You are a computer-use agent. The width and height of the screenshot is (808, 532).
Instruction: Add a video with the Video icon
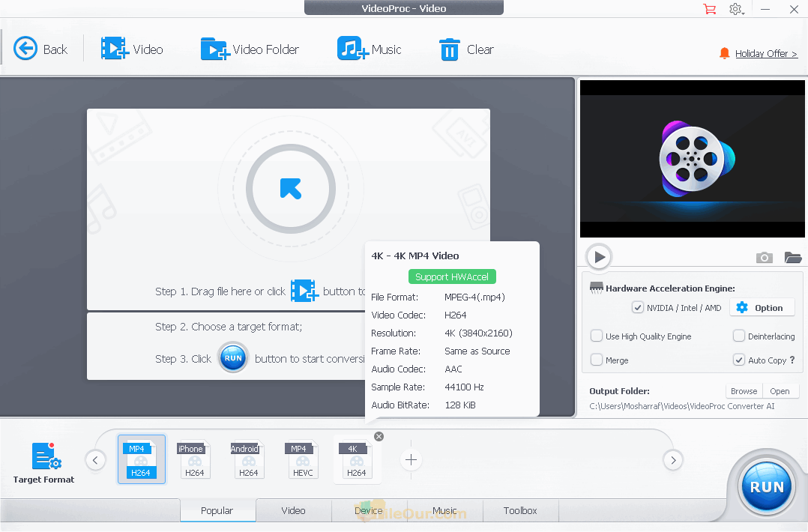132,49
